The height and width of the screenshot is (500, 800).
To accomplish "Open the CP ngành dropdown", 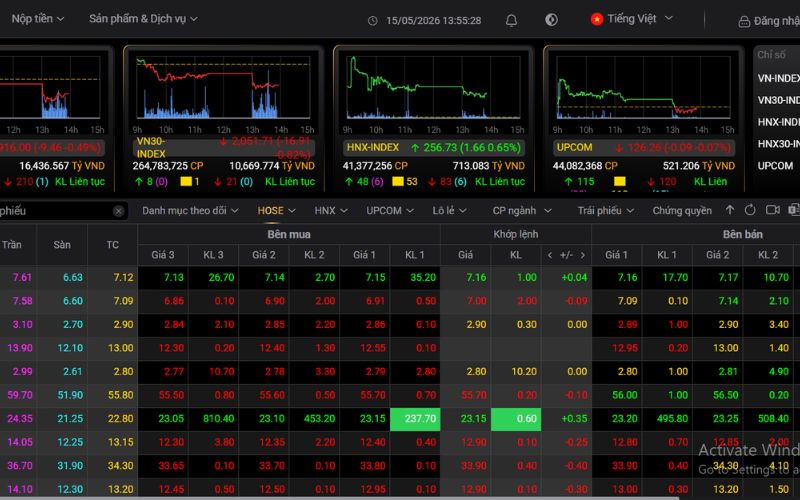I will pos(522,211).
